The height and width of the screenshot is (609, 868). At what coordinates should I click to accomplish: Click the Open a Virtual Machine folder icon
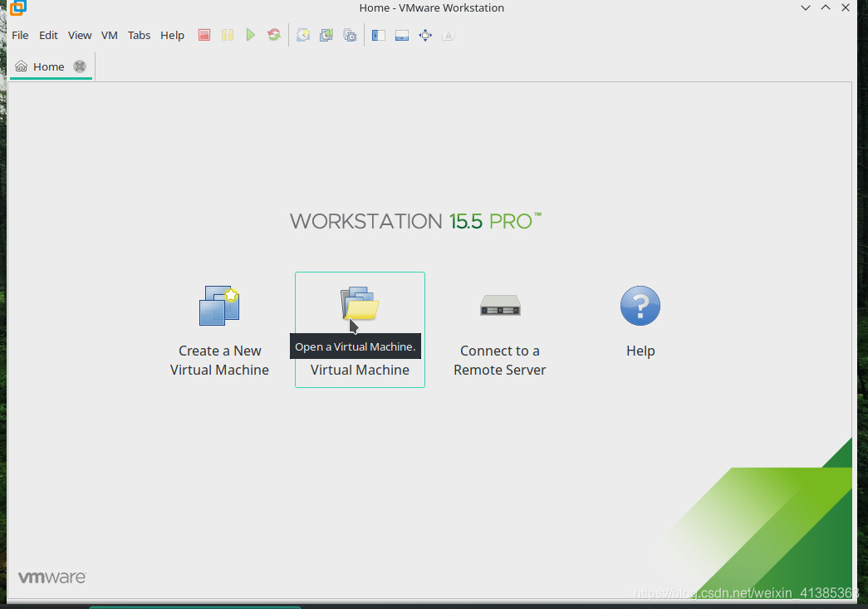coord(360,303)
